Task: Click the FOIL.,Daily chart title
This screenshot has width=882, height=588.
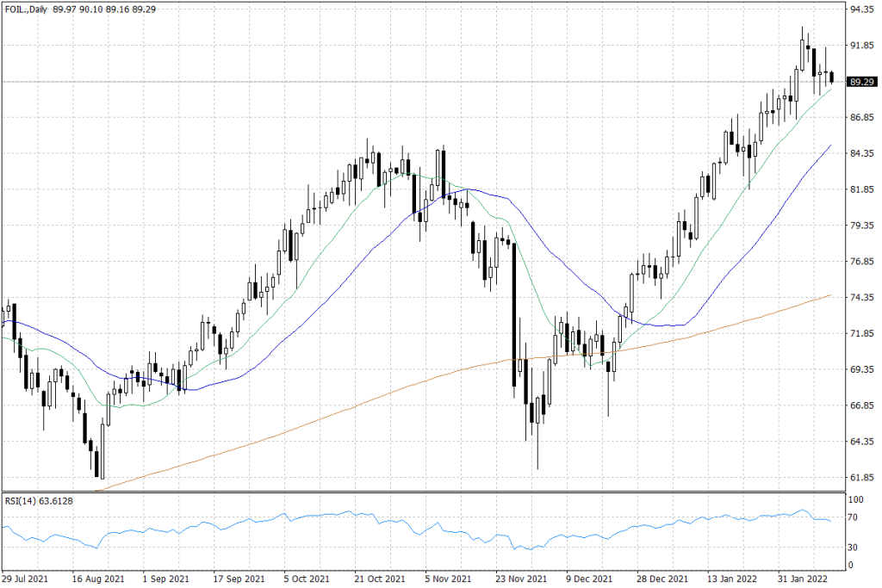Action: click(26, 9)
